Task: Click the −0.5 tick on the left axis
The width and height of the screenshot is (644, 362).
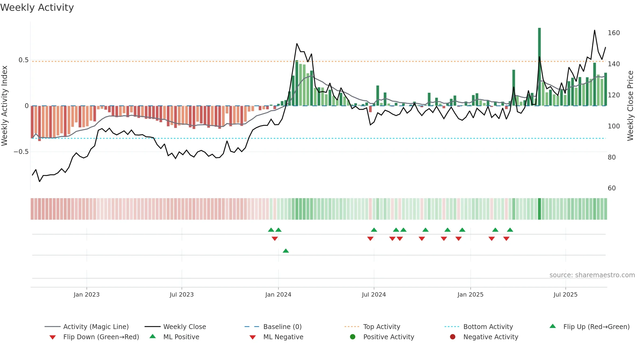Action: pyautogui.click(x=21, y=152)
